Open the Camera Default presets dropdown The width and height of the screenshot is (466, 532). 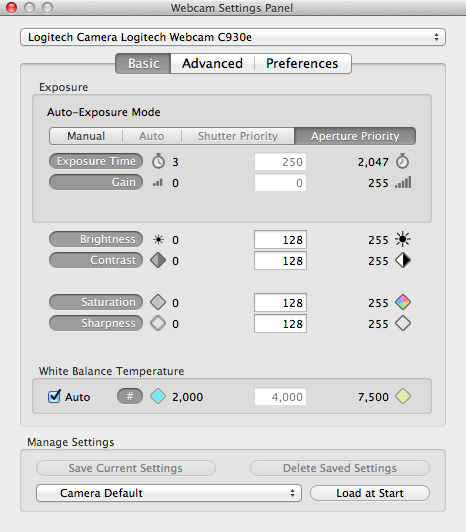(x=169, y=493)
